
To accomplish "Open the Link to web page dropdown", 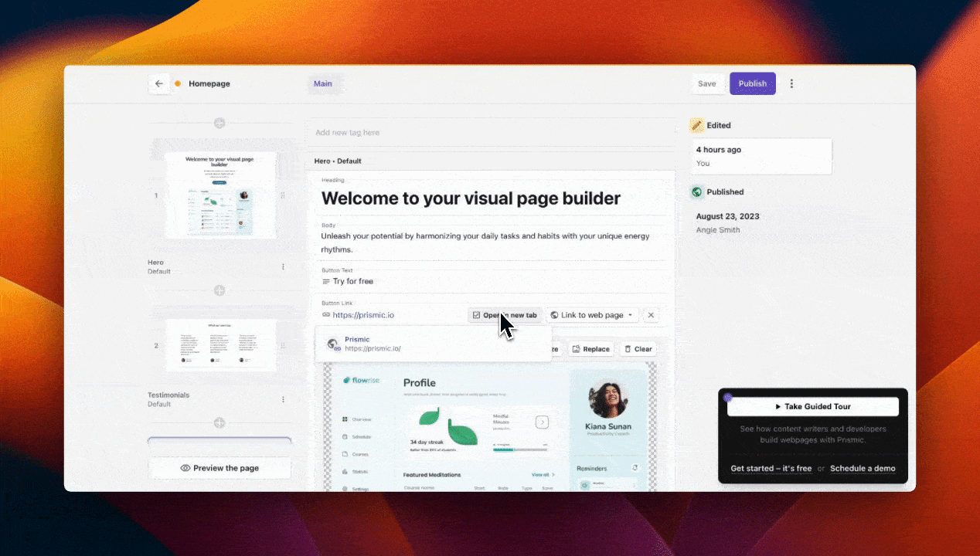I will point(592,315).
